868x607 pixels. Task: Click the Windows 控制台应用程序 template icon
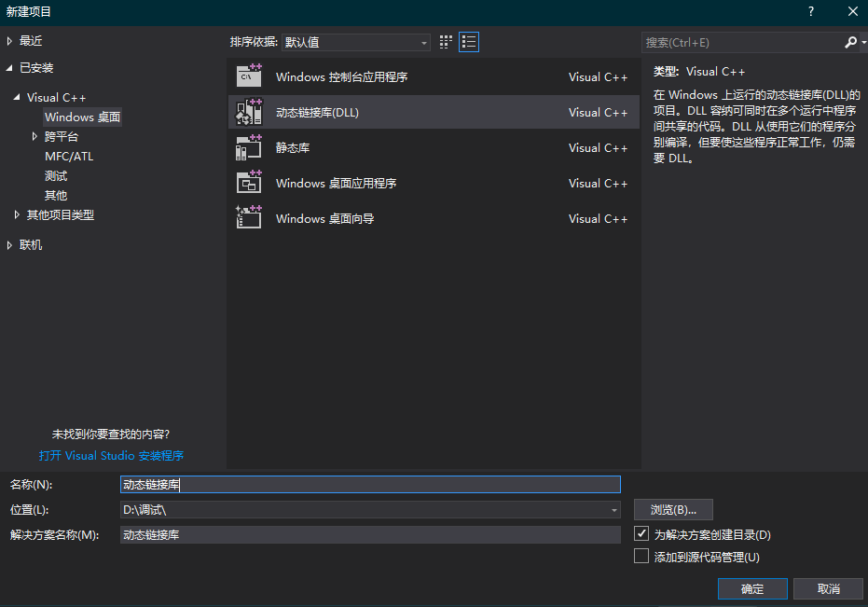click(249, 76)
